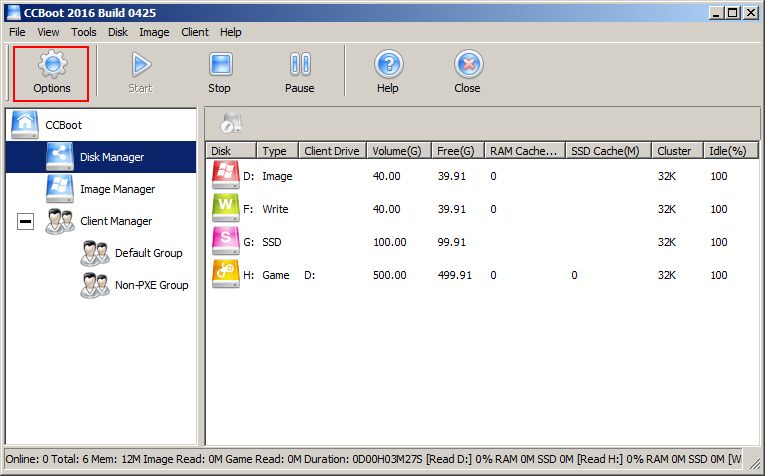Viewport: 765px width, 476px height.
Task: Sort by the Client Drive column header
Action: tap(332, 151)
